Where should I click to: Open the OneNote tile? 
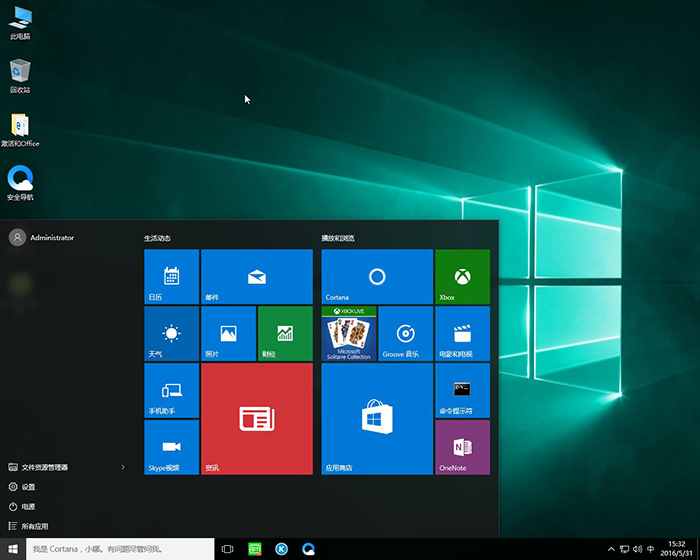tap(462, 447)
